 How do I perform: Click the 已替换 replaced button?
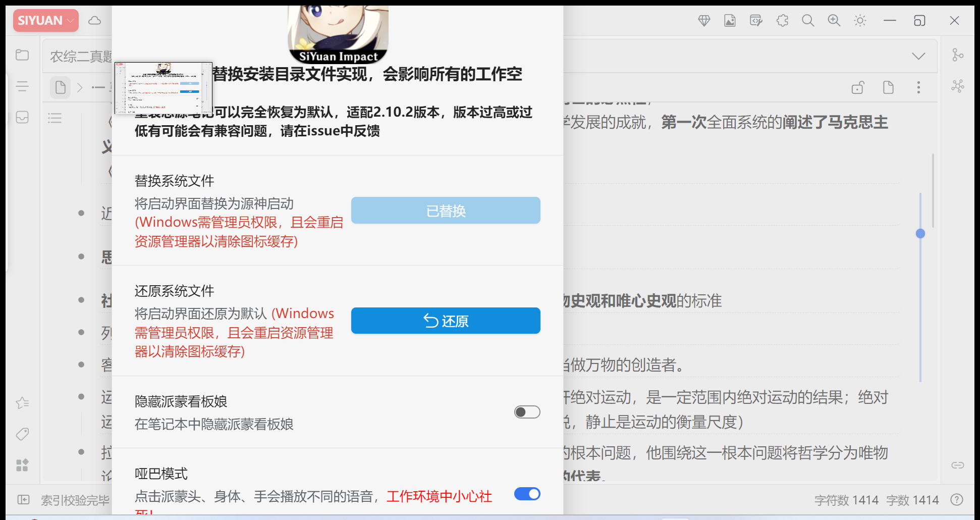click(446, 210)
